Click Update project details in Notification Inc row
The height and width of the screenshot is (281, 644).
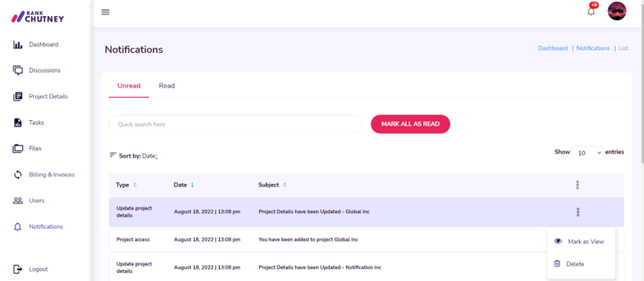click(x=134, y=267)
